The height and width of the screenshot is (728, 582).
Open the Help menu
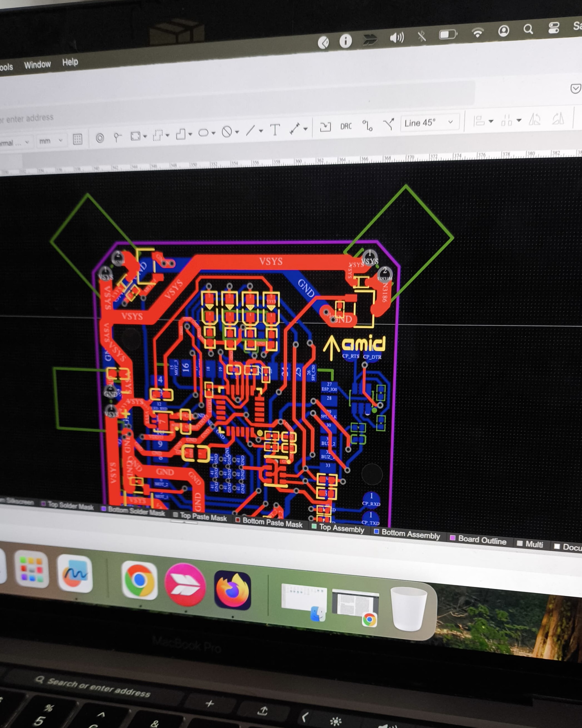[70, 62]
